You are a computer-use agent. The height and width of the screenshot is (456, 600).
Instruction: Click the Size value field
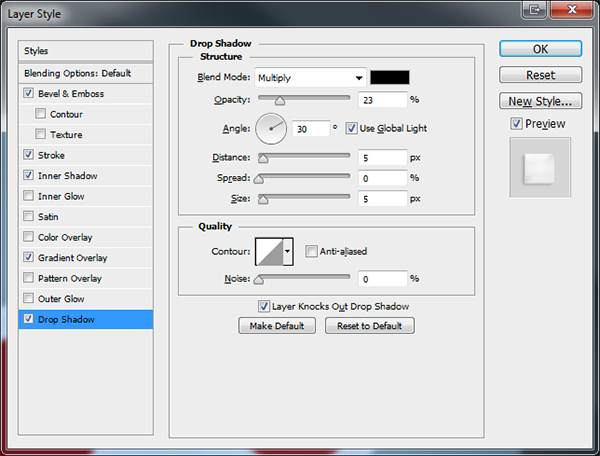[382, 199]
